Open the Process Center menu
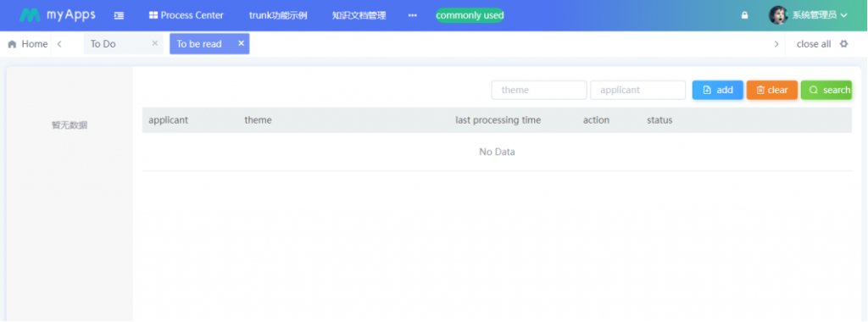Image resolution: width=868 pixels, height=322 pixels. [x=186, y=15]
